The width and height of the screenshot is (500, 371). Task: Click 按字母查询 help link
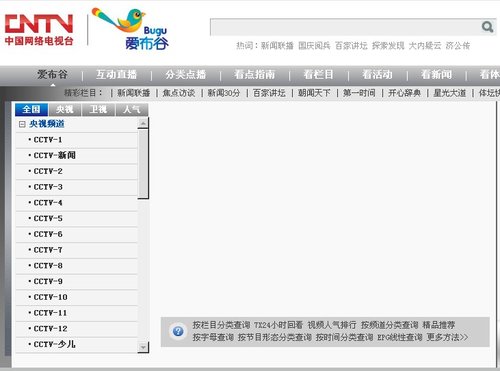pyautogui.click(x=213, y=337)
